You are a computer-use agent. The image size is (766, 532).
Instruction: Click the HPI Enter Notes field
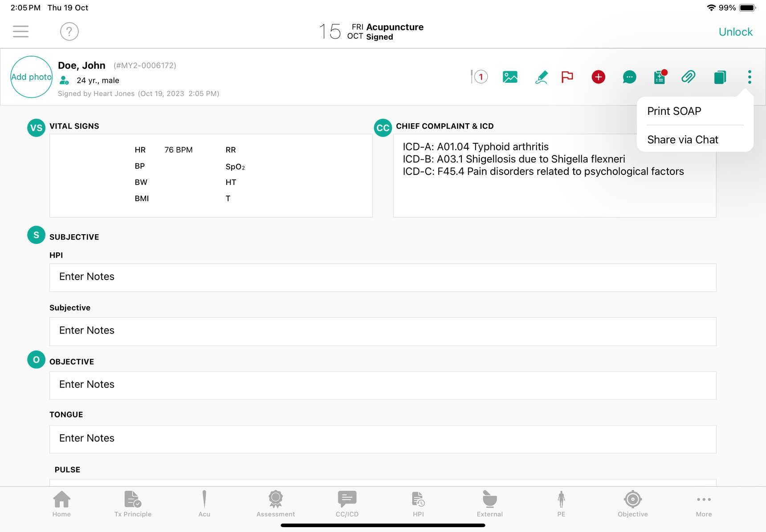383,277
